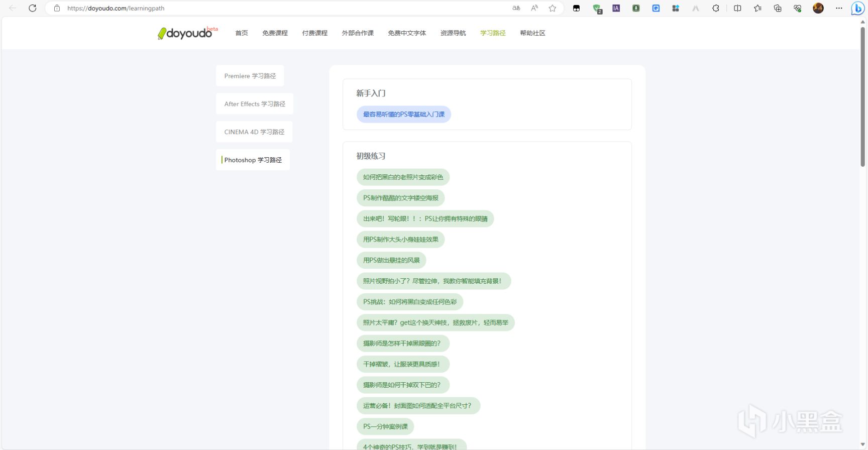This screenshot has height=450, width=868.
Task: Open the 资源导航 nav item
Action: [x=453, y=33]
